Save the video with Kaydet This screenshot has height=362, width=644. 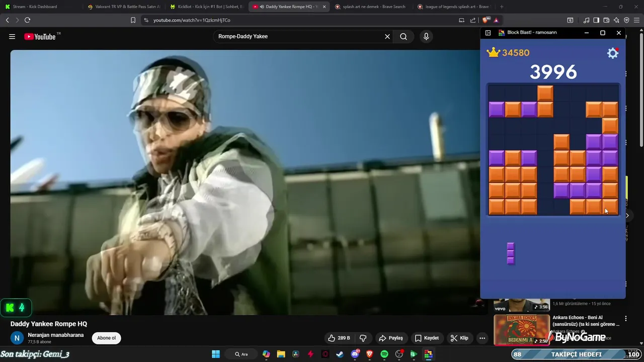click(x=427, y=338)
